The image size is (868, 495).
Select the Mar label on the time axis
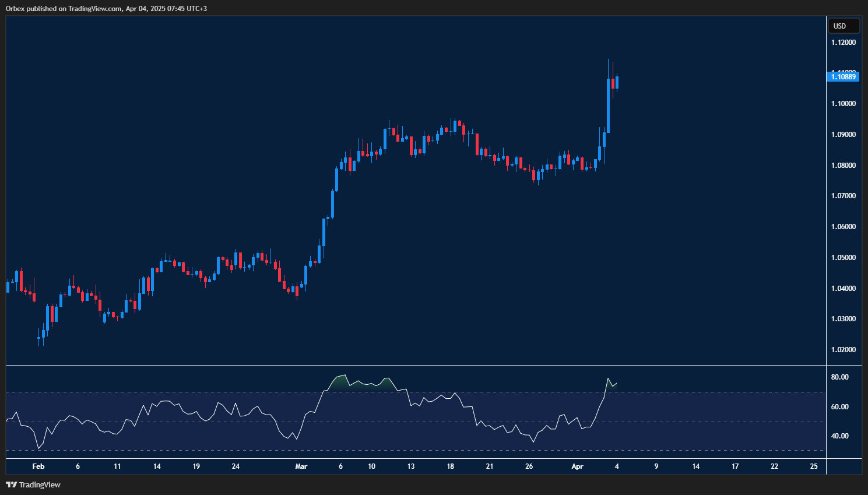(301, 466)
